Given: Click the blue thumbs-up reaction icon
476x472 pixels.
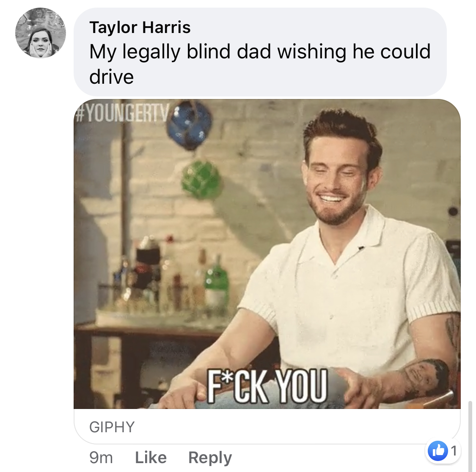Looking at the screenshot, I should 438,451.
